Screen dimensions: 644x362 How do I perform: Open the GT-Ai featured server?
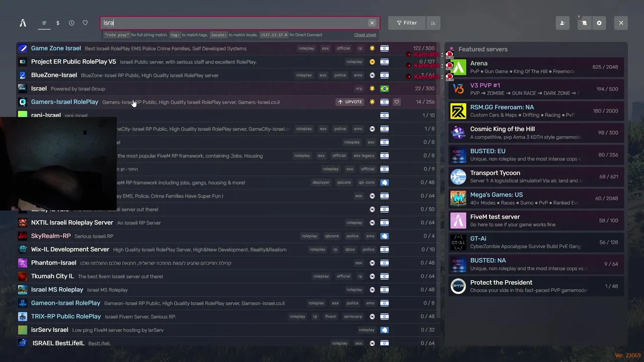[x=536, y=242]
